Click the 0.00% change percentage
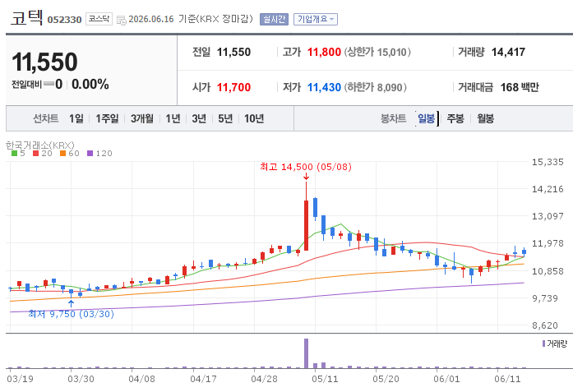This screenshot has width=573, height=392. pos(90,85)
